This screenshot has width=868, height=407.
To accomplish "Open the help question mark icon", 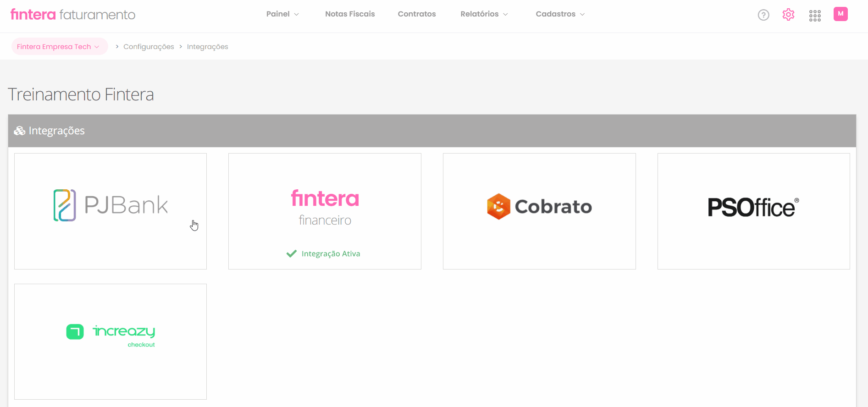I will 763,15.
